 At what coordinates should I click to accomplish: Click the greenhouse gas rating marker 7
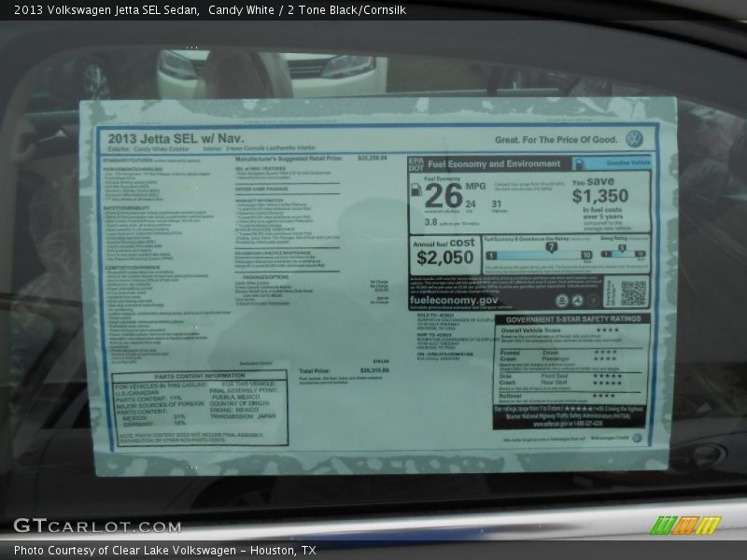pos(550,248)
